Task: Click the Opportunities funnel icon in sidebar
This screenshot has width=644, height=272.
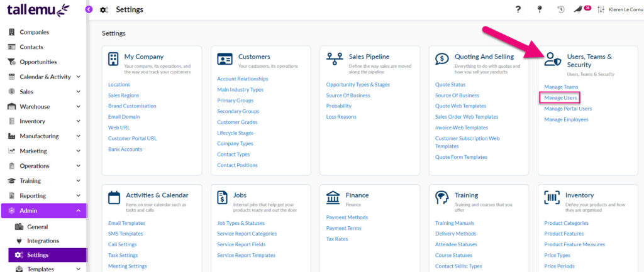Action: click(11, 62)
